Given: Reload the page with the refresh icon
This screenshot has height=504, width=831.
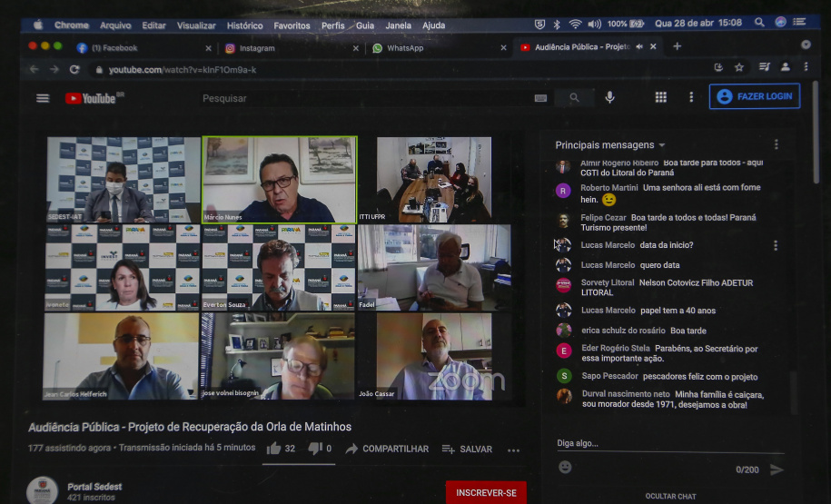Looking at the screenshot, I should point(74,69).
